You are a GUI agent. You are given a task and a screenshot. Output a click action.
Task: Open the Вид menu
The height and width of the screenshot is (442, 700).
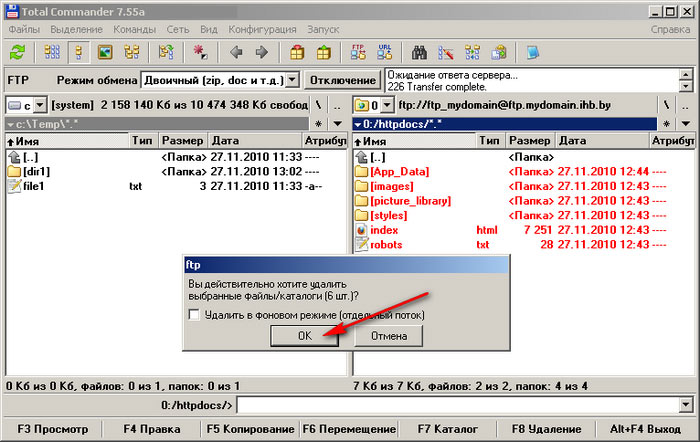[208, 29]
